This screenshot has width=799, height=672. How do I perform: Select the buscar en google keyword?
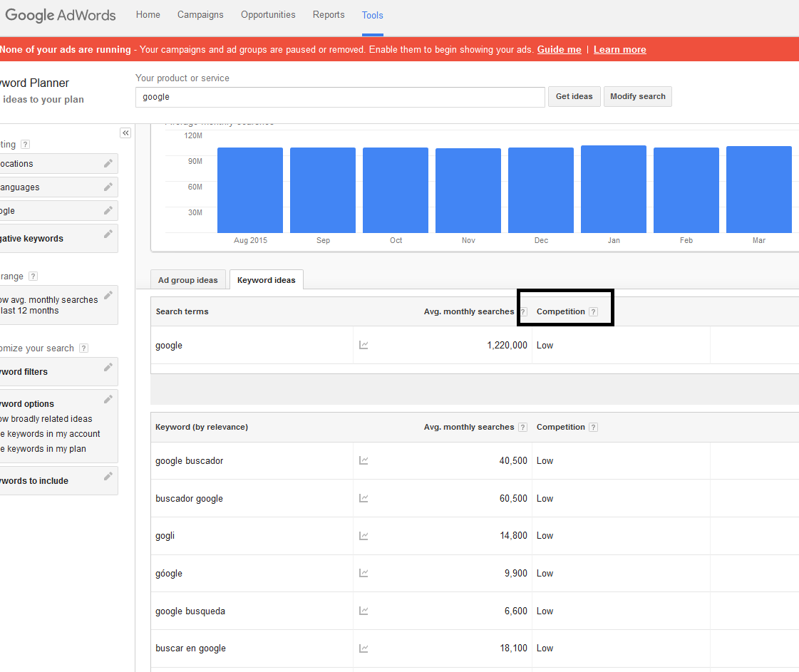coord(190,648)
